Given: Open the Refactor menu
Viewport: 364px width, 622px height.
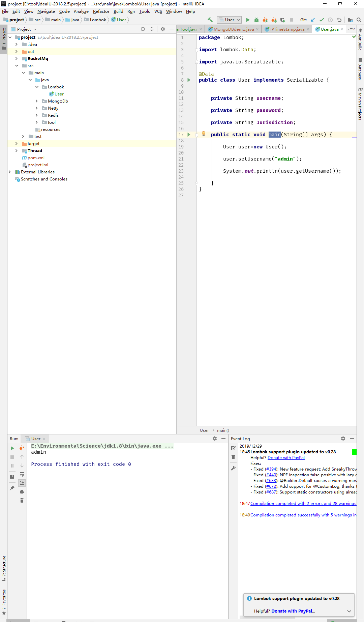Looking at the screenshot, I should coord(101,11).
